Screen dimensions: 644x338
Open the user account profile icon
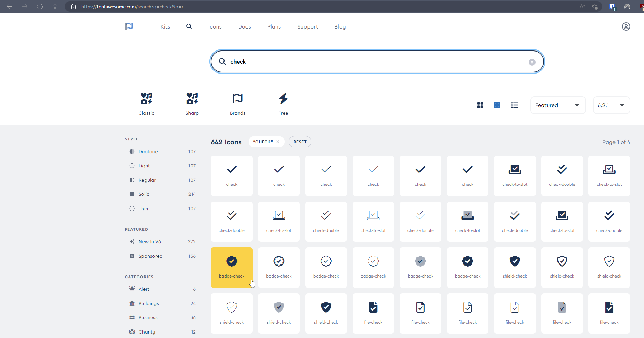point(626,26)
